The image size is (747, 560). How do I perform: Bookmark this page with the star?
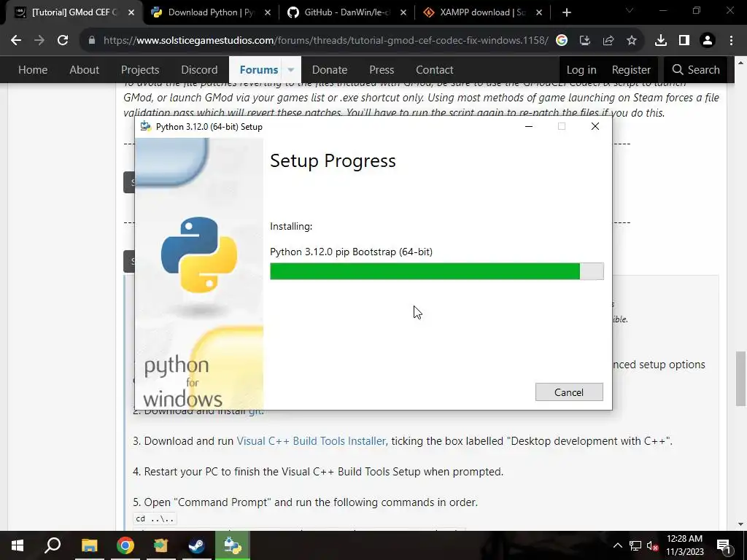tap(632, 41)
